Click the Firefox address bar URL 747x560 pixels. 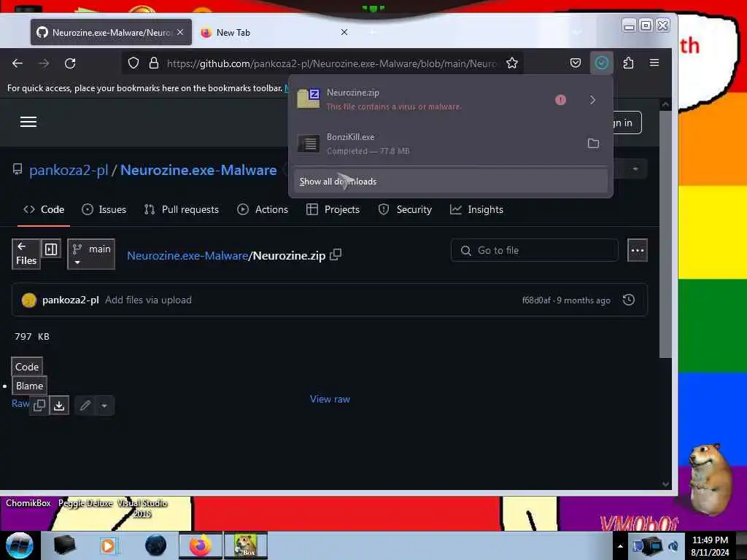click(332, 63)
